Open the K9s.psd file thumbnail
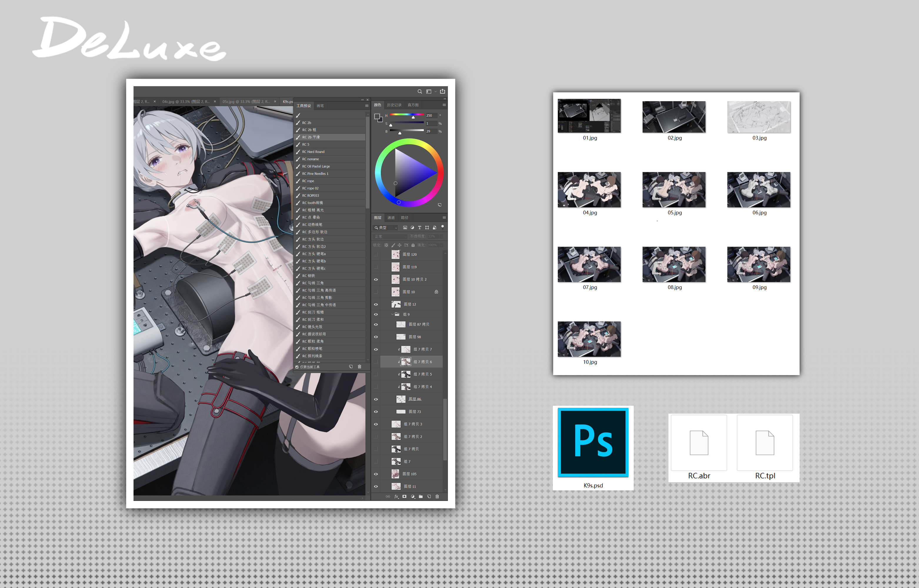Viewport: 919px width, 588px height. tap(593, 442)
